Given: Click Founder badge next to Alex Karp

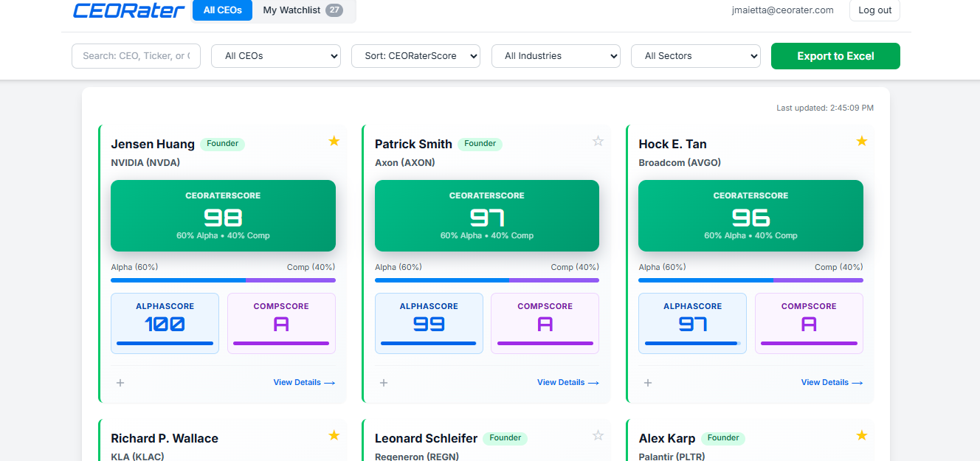Looking at the screenshot, I should tap(723, 438).
